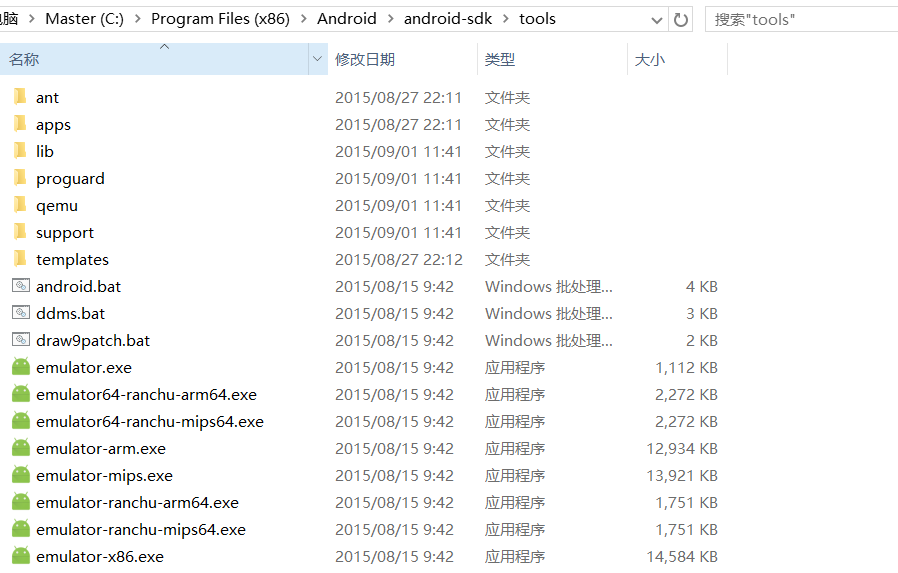This screenshot has height=573, width=898.
Task: Select the emulator-arm.exe Android icon
Action: [x=21, y=448]
